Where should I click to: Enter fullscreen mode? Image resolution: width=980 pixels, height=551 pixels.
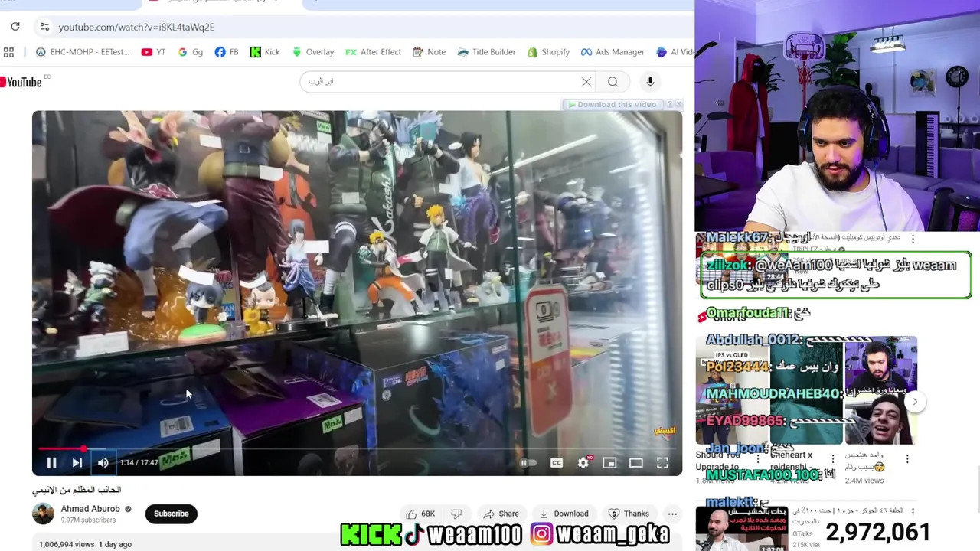662,462
